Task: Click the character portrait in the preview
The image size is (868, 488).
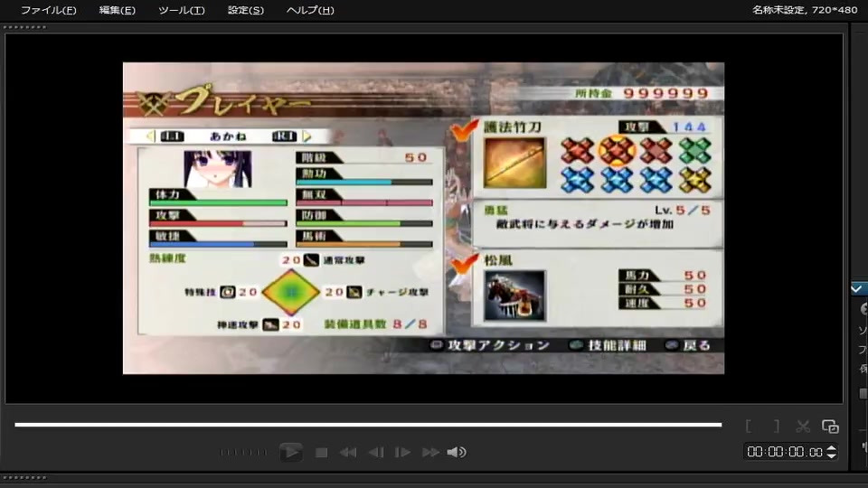Action: [x=218, y=169]
